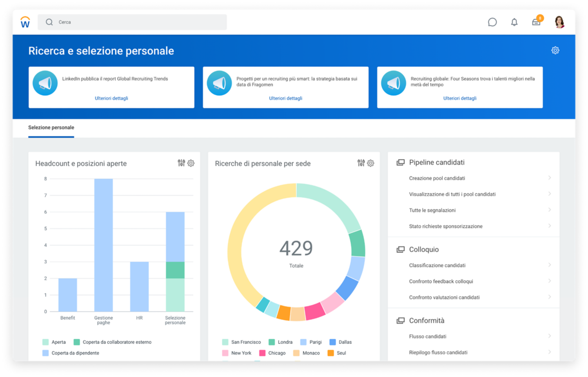The height and width of the screenshot is (377, 588).
Task: Click the search magnifier icon
Action: (49, 22)
